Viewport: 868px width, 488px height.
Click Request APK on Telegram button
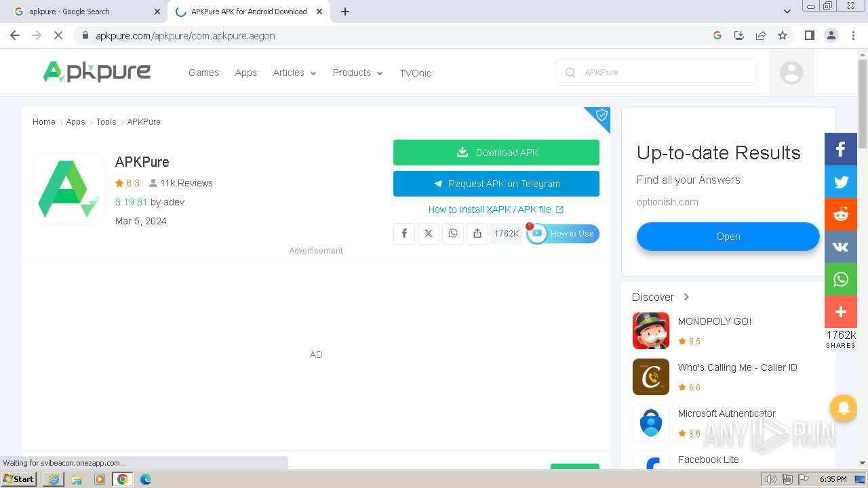click(496, 184)
